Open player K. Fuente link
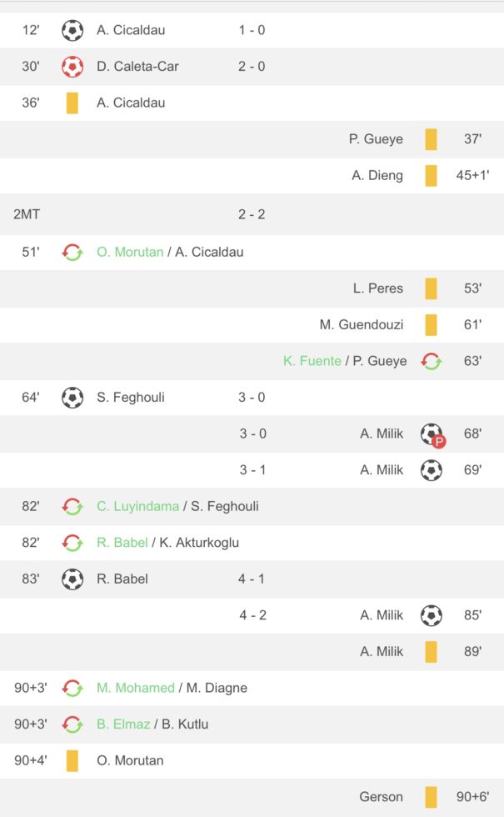 (x=312, y=361)
